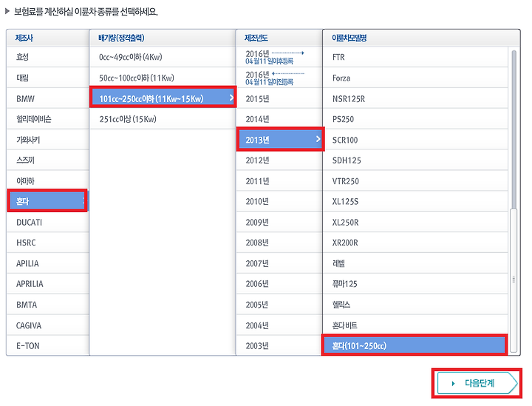Select model PS250
The image size is (532, 406).
click(x=415, y=119)
